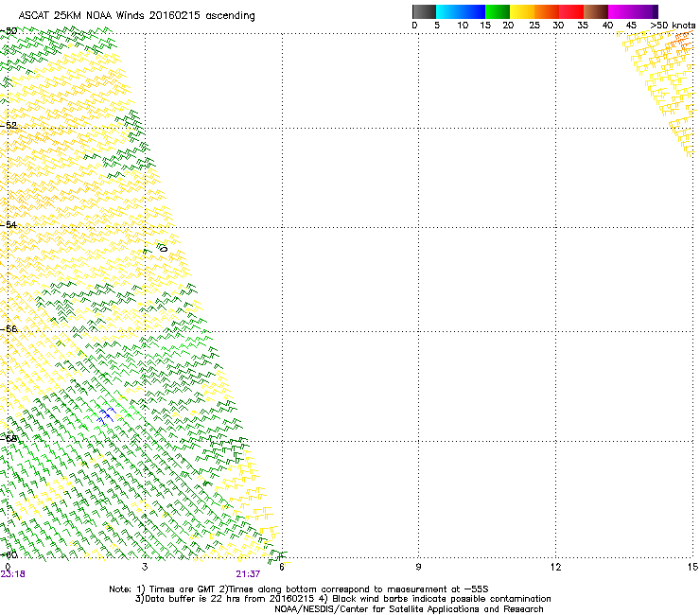Click the purple '23:18' swath time
Viewport: 700px width, 615px height.
[x=13, y=574]
